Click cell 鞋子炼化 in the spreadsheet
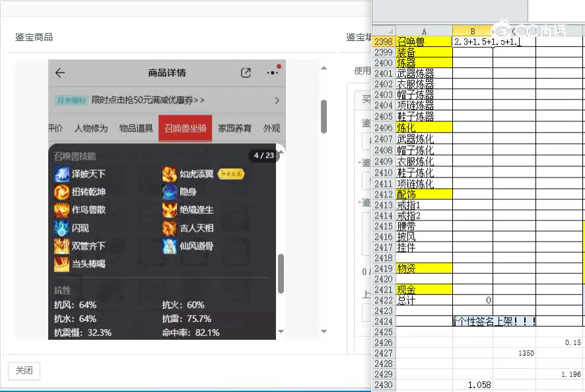The width and height of the screenshot is (585, 392). [424, 172]
